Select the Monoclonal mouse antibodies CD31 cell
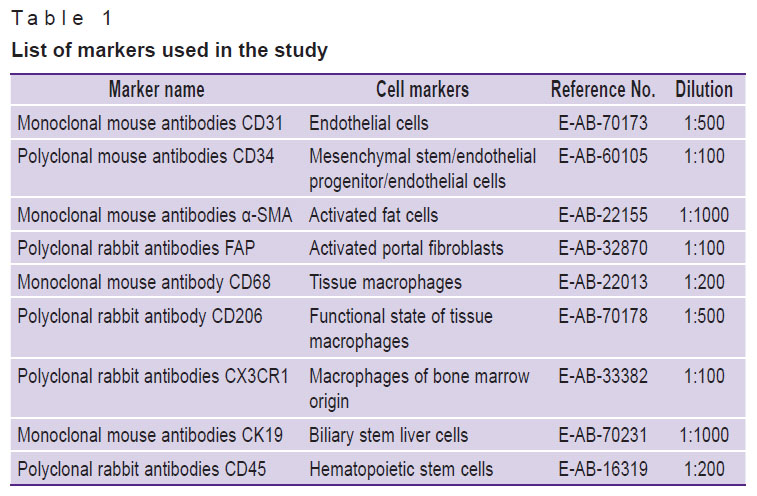Screen dimensions: 757x496 150,123
